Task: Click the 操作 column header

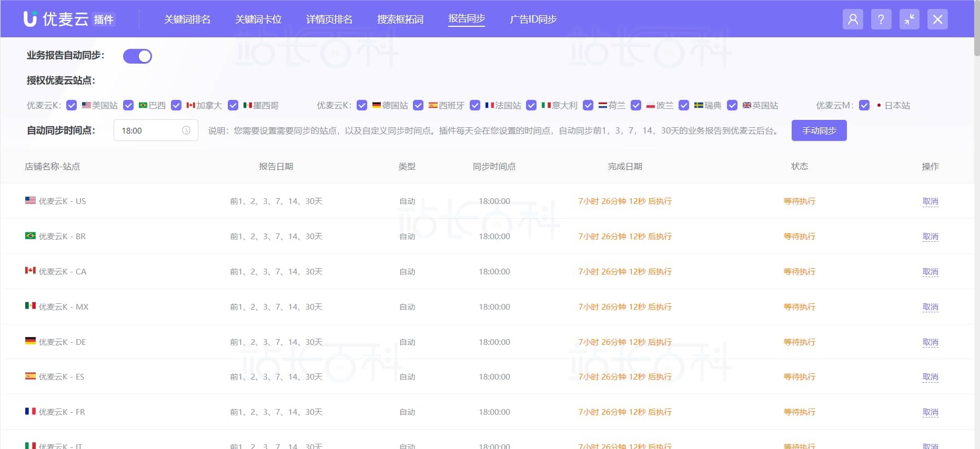Action: point(930,167)
